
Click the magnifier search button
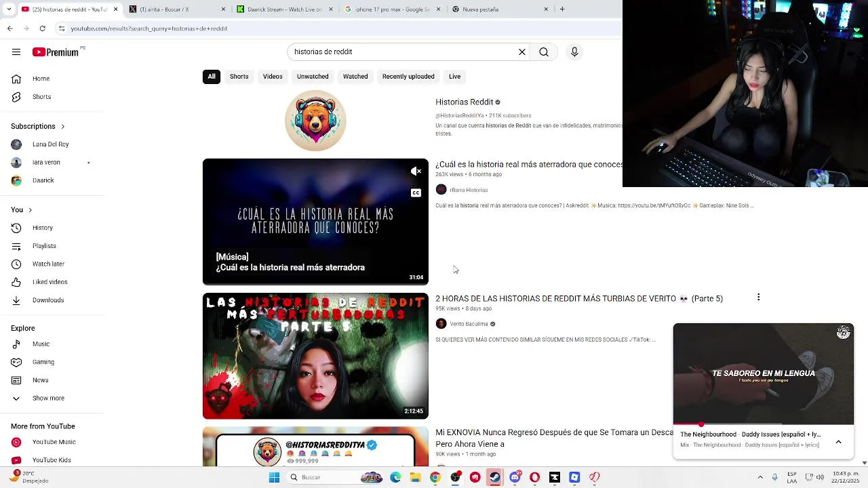(544, 52)
